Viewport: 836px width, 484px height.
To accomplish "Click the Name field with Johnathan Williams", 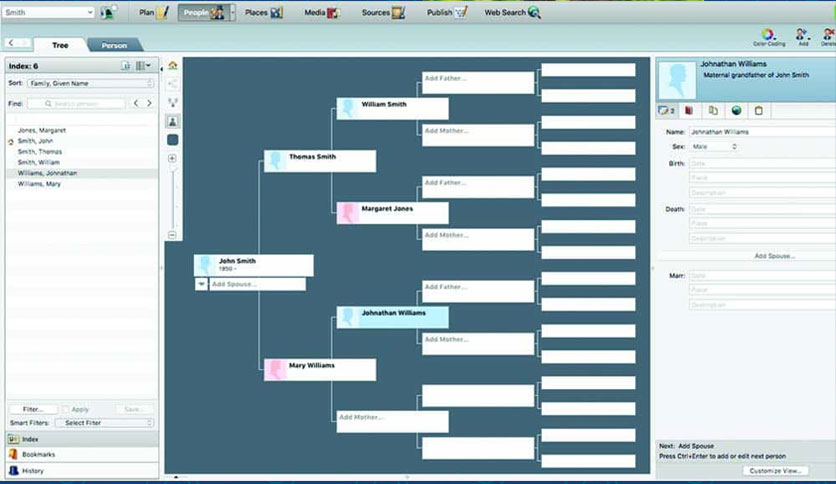I will click(762, 132).
